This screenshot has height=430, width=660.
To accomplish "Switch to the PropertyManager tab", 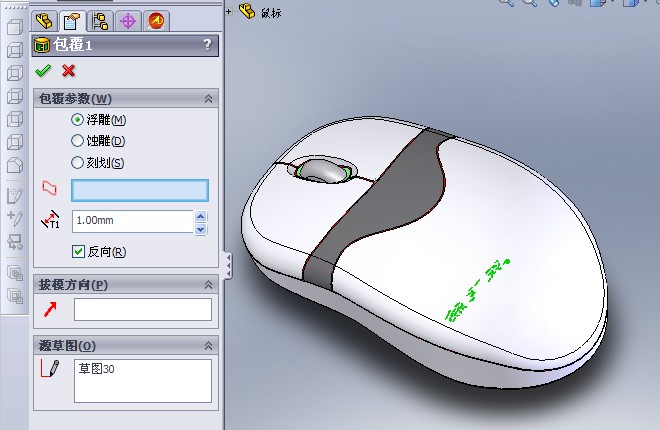I will [x=72, y=21].
